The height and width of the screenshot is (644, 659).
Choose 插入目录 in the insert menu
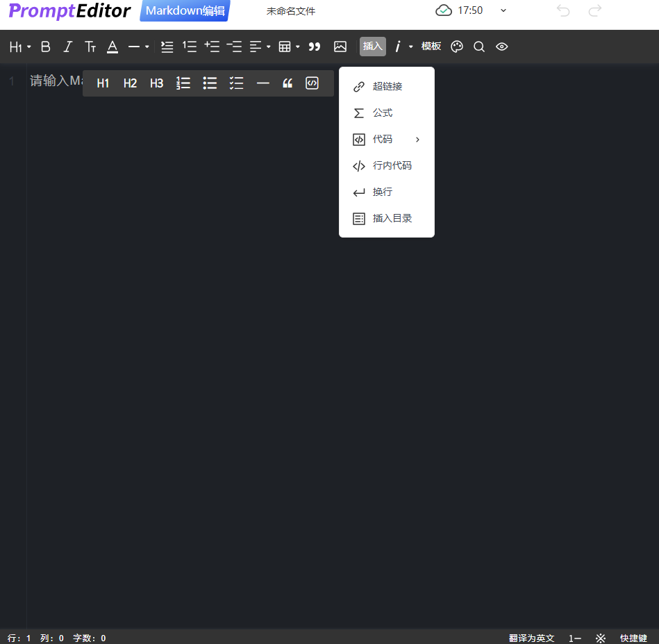point(392,217)
